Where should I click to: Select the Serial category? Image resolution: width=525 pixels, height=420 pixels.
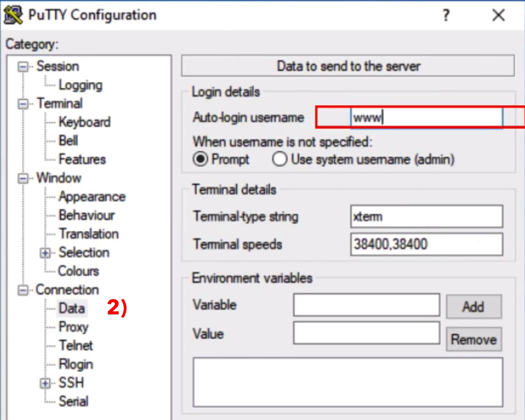point(74,402)
